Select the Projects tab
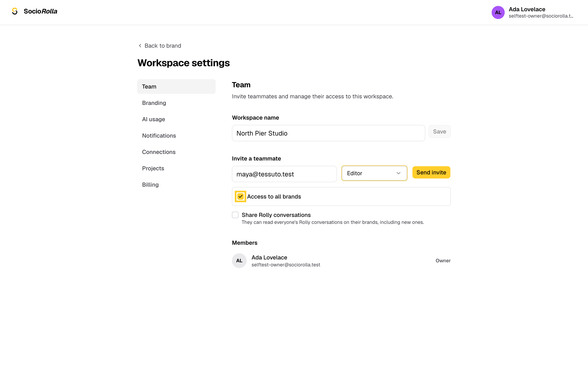Image resolution: width=588 pixels, height=368 pixels. pos(176,168)
